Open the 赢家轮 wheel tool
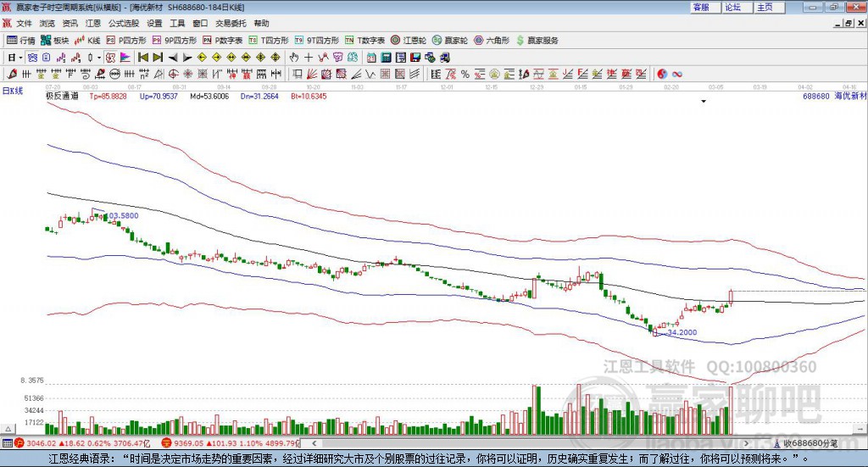868x467 pixels. click(x=450, y=41)
